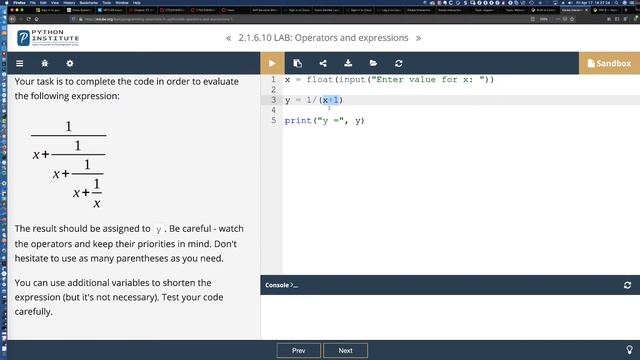Download the code using the download icon
This screenshot has width=640, height=360.
[x=348, y=63]
